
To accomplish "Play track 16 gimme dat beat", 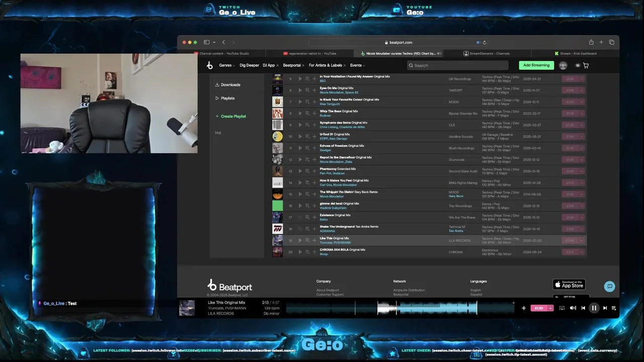I will click(x=300, y=206).
